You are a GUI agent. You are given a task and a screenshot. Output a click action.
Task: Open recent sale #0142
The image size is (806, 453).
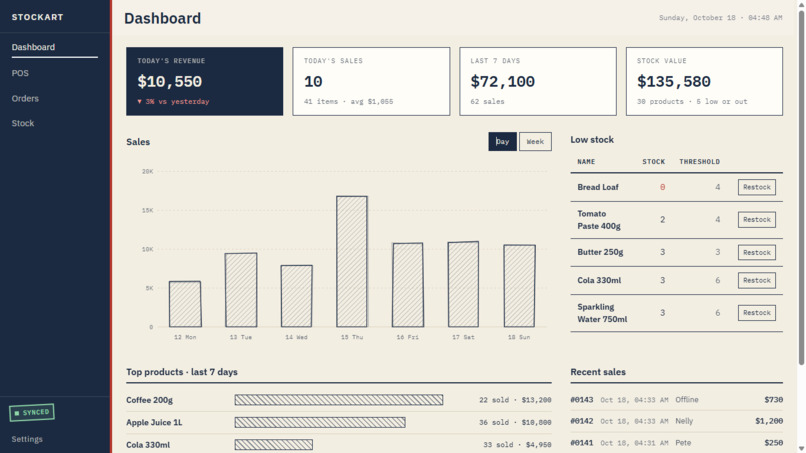(676, 421)
